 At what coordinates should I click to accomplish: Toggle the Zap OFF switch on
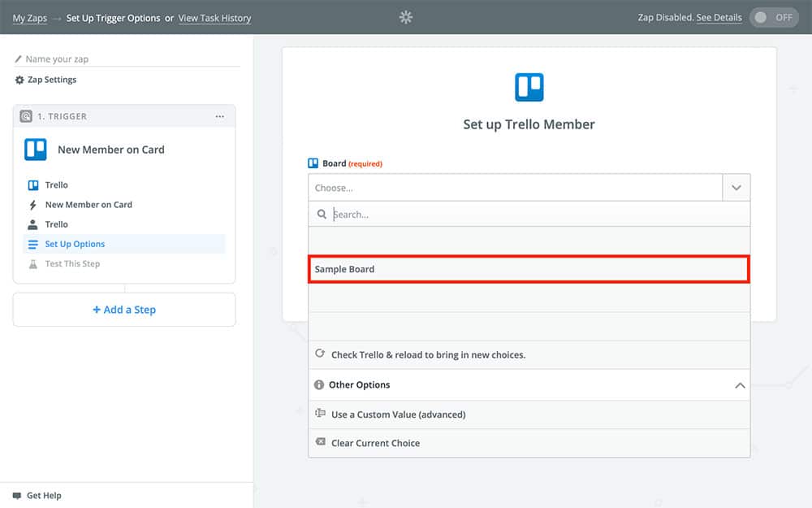773,17
